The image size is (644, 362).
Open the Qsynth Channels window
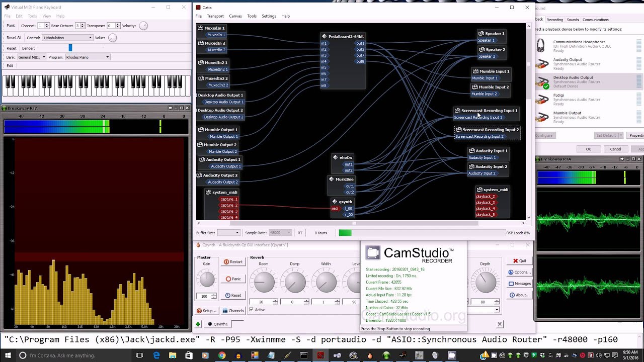tap(233, 311)
